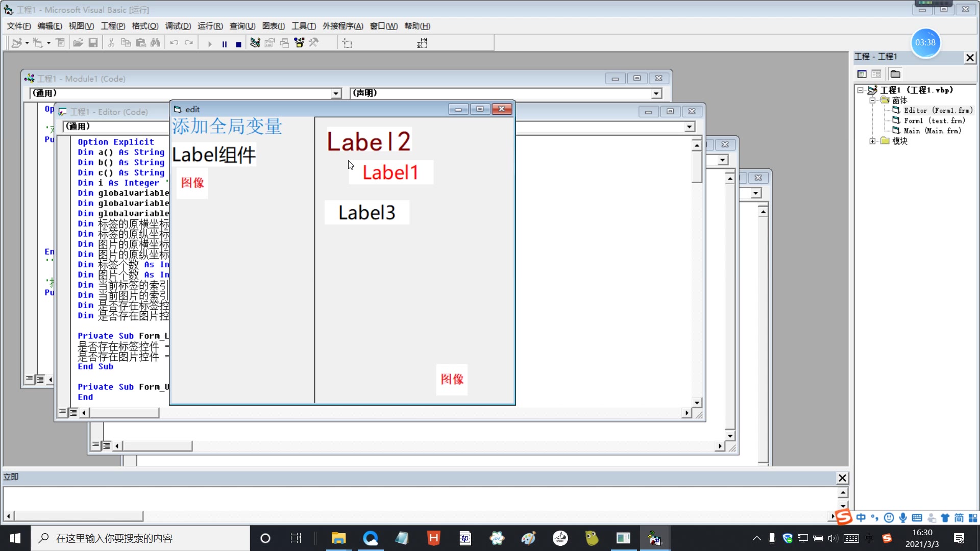
Task: Toggle Procedure View in Editor code window
Action: 62,412
